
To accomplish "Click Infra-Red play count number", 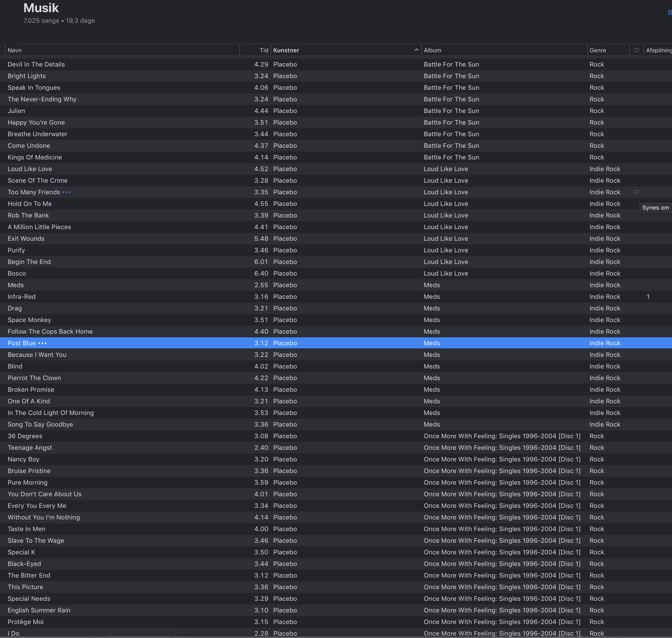I will coord(648,296).
